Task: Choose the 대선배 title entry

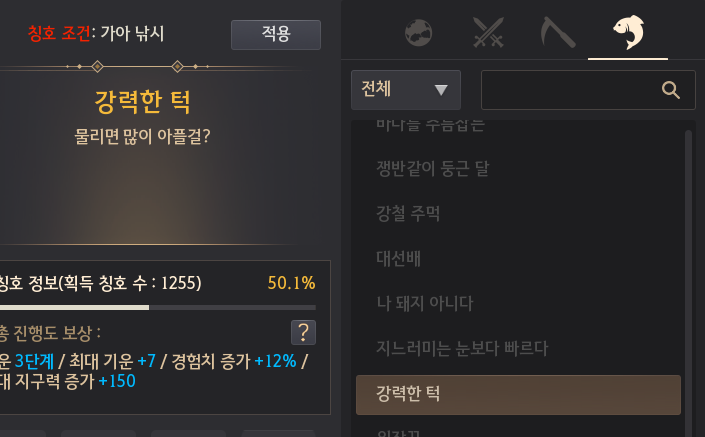Action: [x=398, y=259]
